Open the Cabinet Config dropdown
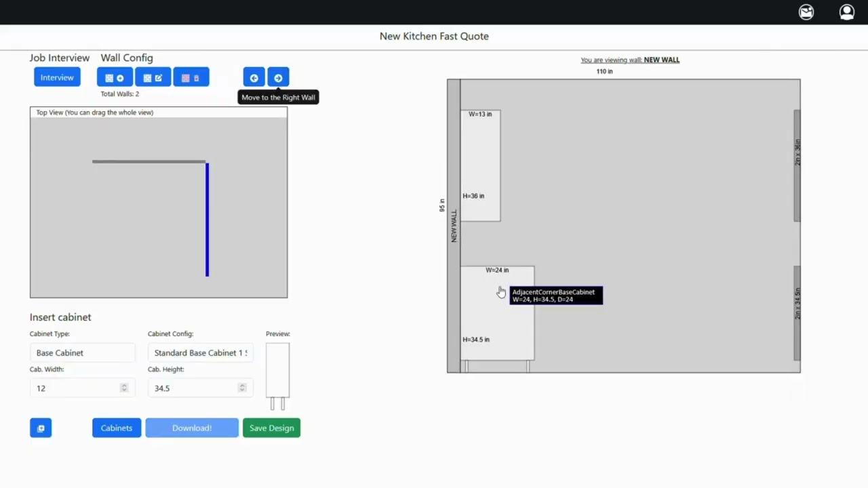 tap(201, 352)
